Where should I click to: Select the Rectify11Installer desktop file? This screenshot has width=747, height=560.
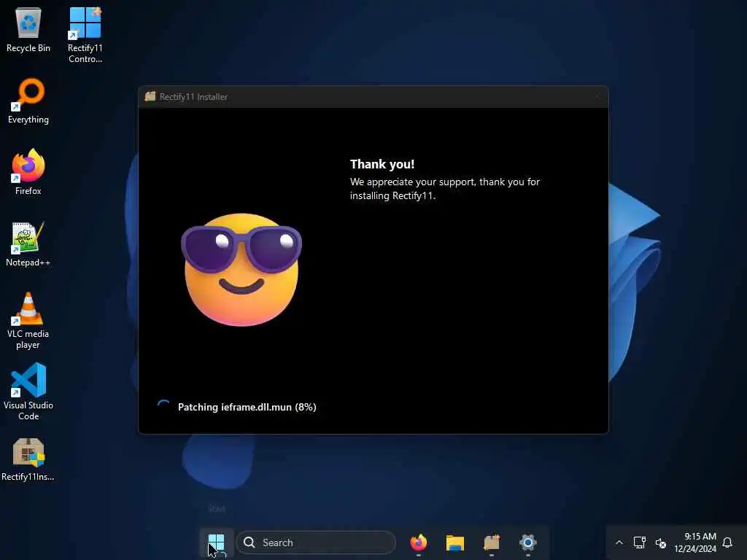28,459
